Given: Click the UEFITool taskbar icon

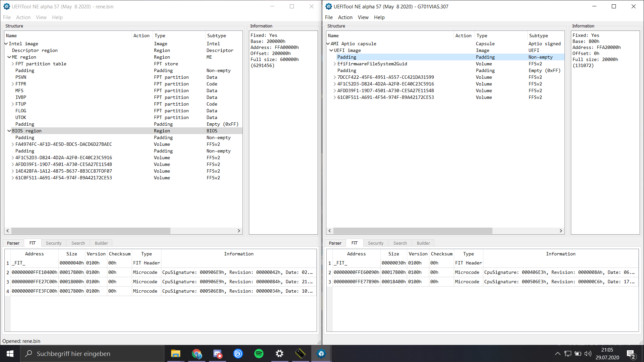Looking at the screenshot, I should (321, 354).
